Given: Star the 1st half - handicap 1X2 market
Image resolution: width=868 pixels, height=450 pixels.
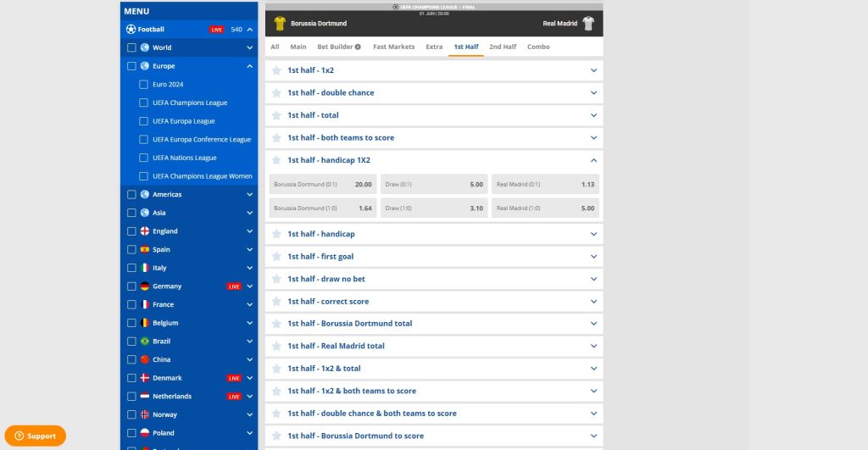Looking at the screenshot, I should [276, 160].
